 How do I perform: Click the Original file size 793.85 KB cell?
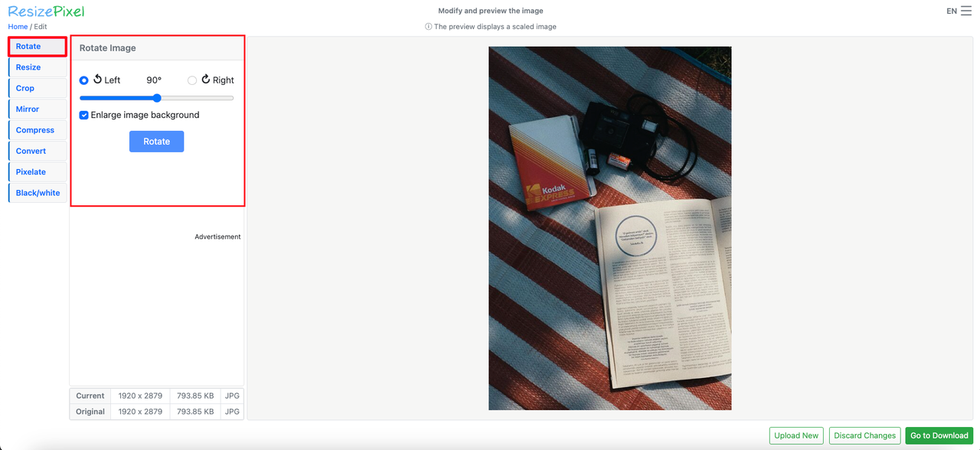(194, 412)
